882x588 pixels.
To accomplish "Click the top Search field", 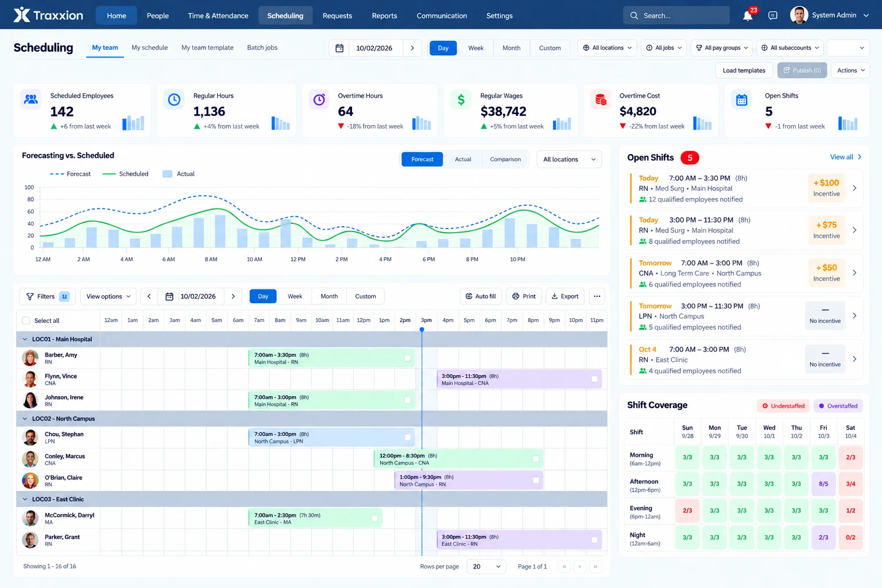I will coord(676,16).
